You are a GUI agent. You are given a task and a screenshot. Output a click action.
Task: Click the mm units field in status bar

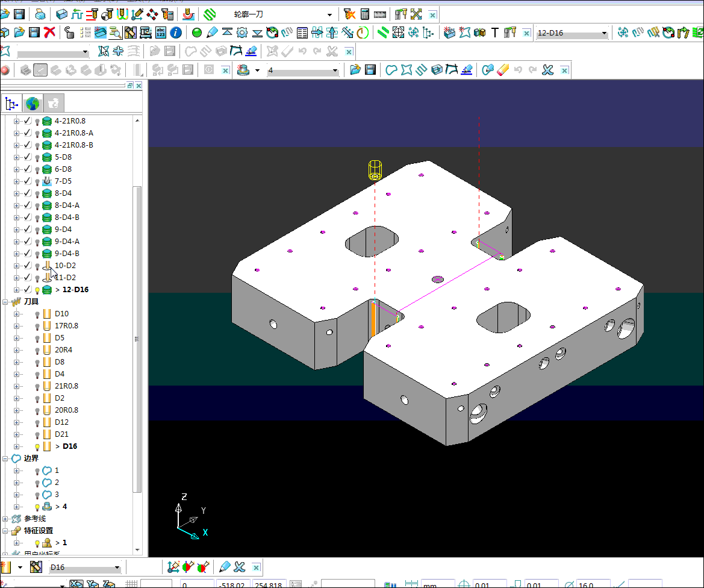(x=438, y=584)
